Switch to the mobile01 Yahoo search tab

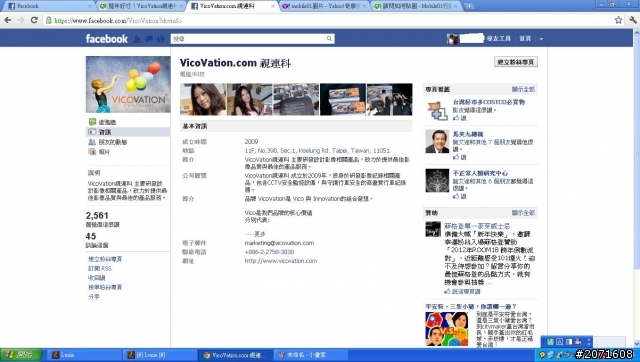click(324, 6)
